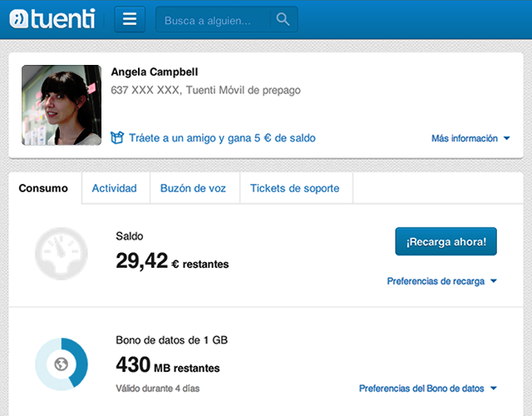Select the Consumo tab
This screenshot has height=416, width=532.
[x=43, y=188]
